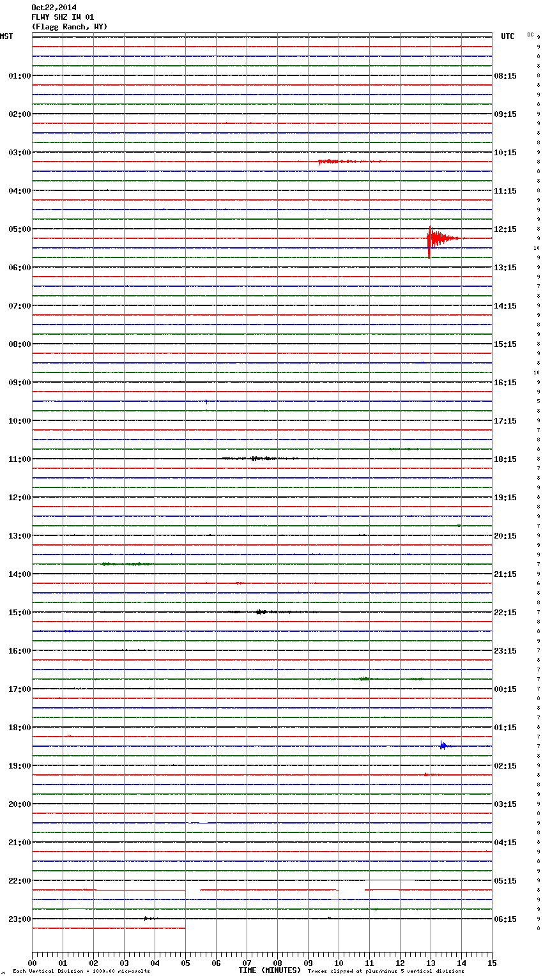Click the 06:15 UTC time label
543x980 pixels.
pos(505,919)
